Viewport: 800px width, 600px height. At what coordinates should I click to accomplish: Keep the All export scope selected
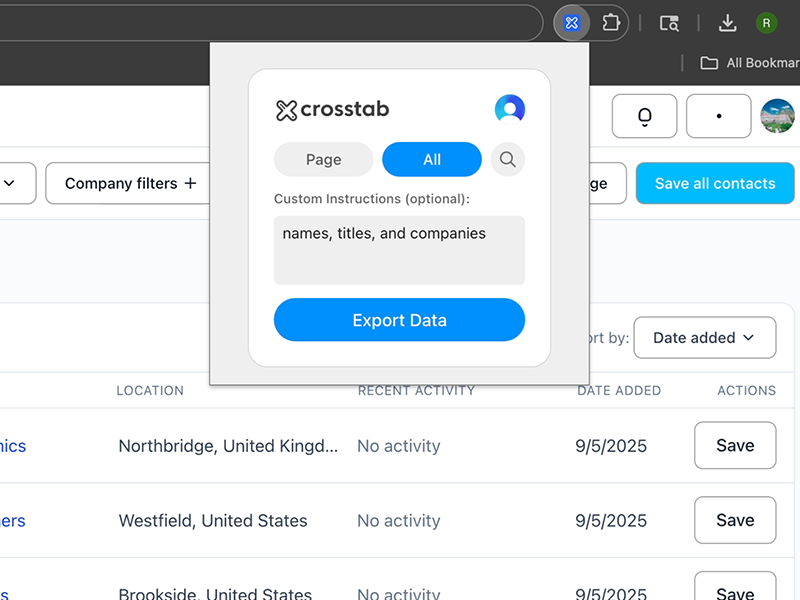coord(431,159)
